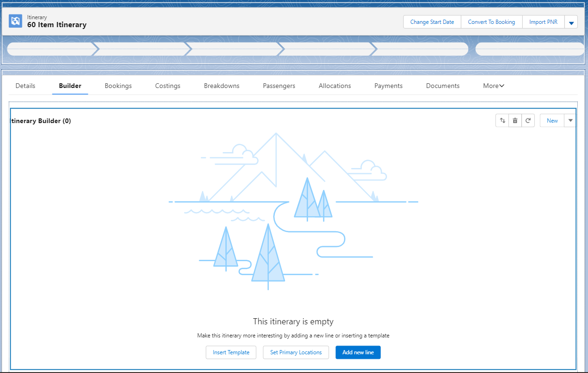This screenshot has height=373, width=588.
Task: Switch to the Details tab
Action: [25, 86]
